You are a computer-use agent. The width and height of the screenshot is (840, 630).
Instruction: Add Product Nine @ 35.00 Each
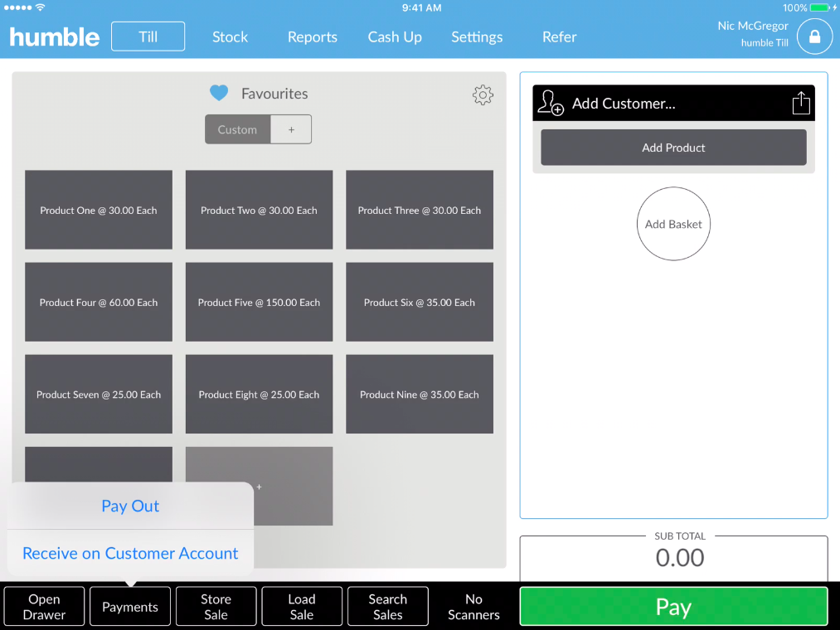[x=420, y=395]
